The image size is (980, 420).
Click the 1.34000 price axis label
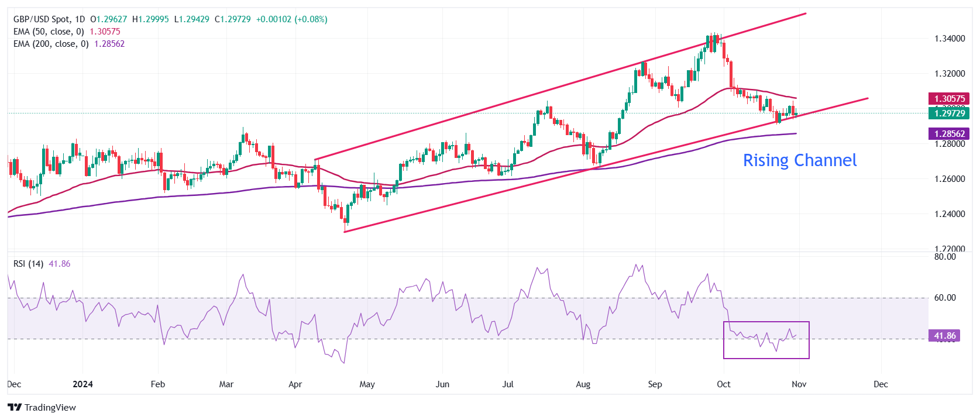pyautogui.click(x=949, y=39)
